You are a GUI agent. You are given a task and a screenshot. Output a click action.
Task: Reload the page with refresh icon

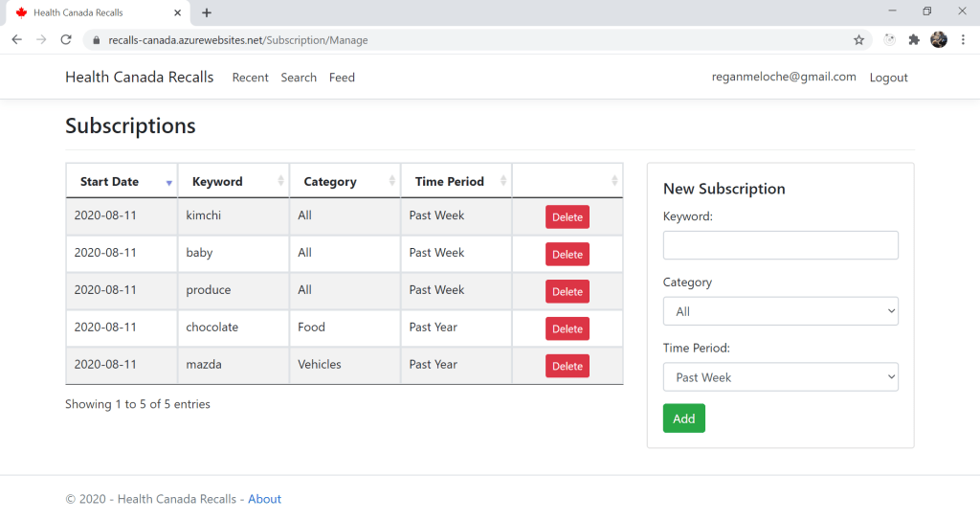66,39
